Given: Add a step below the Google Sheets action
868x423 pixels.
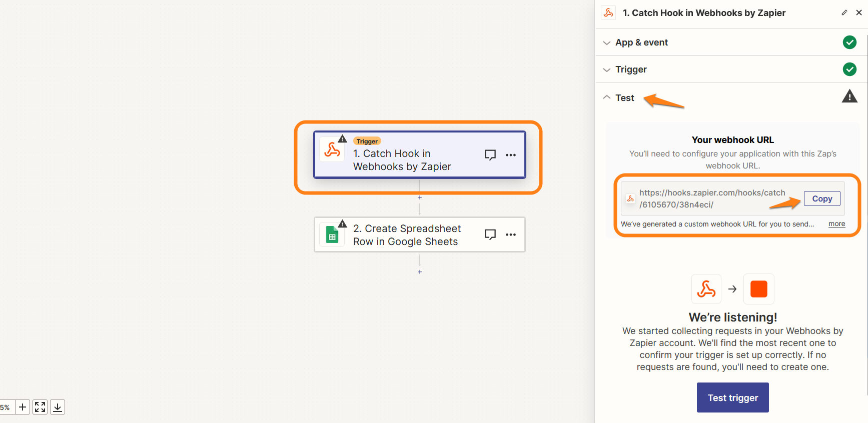Looking at the screenshot, I should [420, 272].
